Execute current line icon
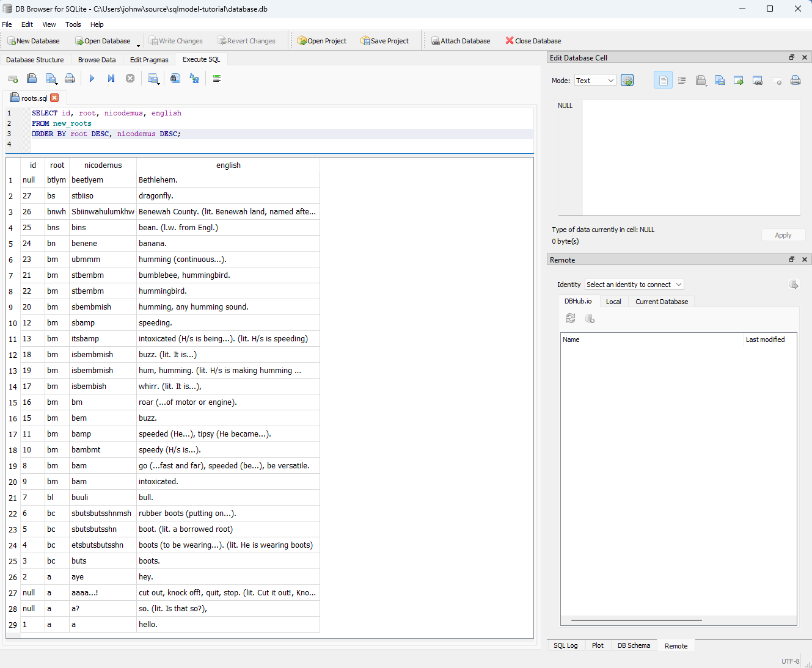Image resolution: width=812 pixels, height=668 pixels. click(x=111, y=79)
